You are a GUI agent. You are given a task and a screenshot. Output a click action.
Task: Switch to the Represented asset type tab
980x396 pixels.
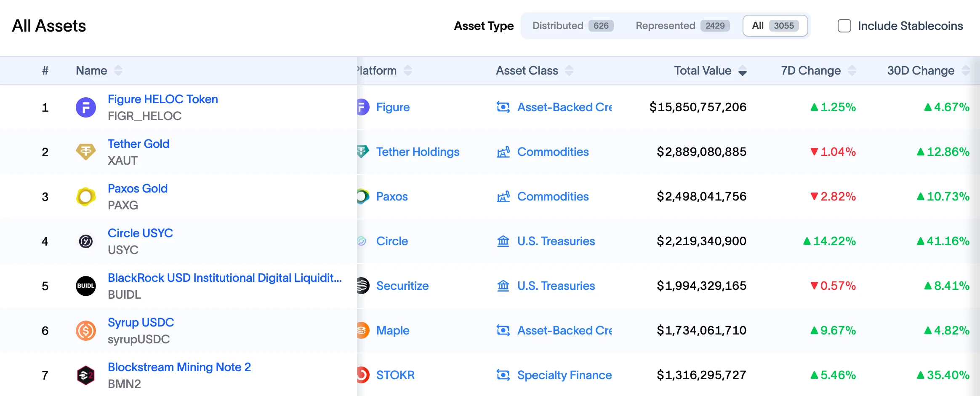pos(682,26)
